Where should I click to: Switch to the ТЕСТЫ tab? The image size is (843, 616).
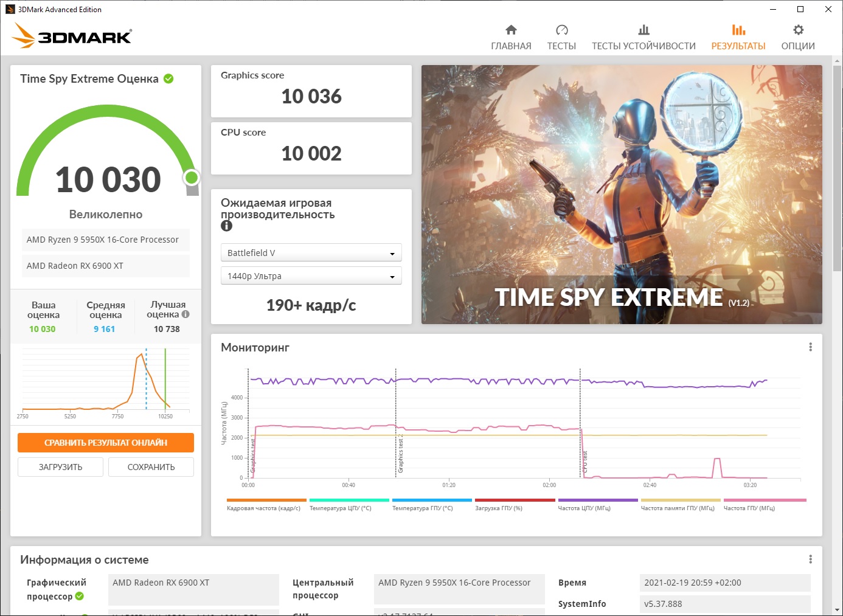pyautogui.click(x=561, y=38)
